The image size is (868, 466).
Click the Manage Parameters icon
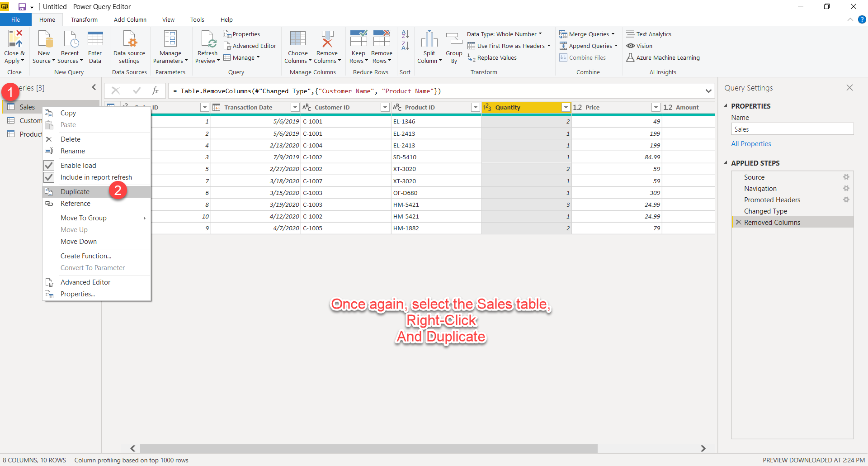coord(170,39)
